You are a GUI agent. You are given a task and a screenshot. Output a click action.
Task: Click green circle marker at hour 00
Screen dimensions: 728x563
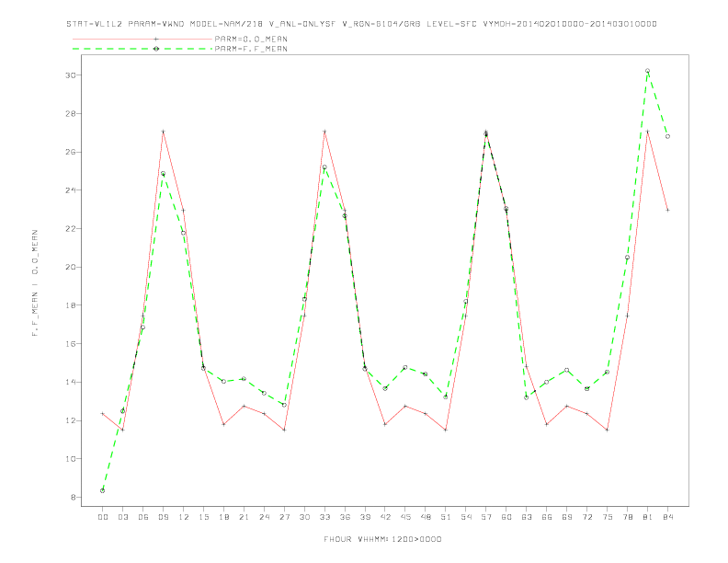point(103,490)
